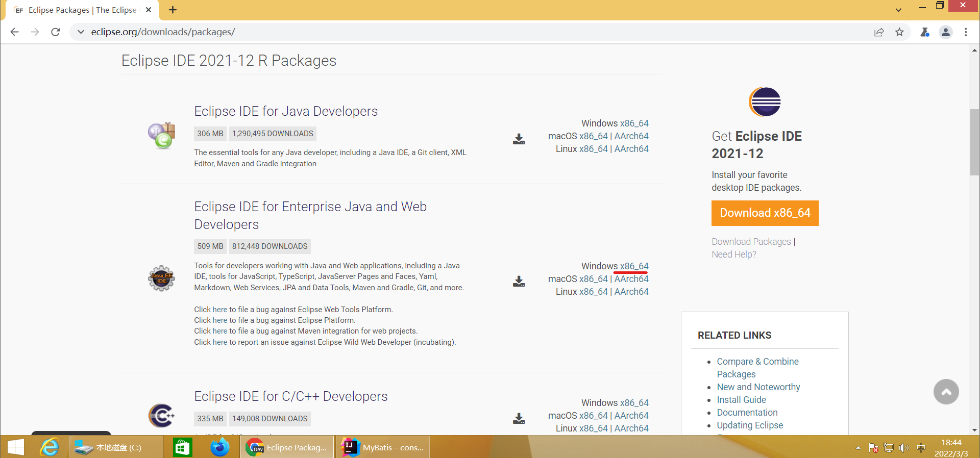Click download icon for Enterprise Java package
Screen dimensions: 980x458
519,281
